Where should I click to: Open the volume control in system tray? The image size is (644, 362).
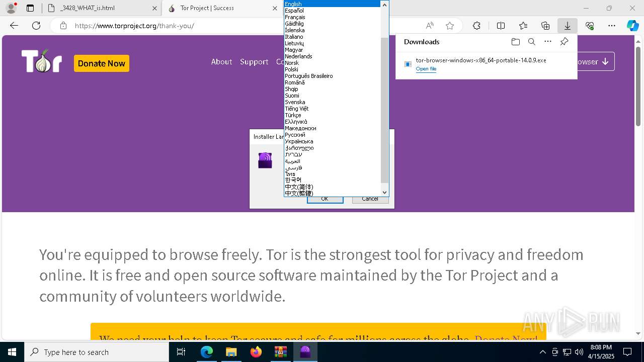[x=579, y=352]
